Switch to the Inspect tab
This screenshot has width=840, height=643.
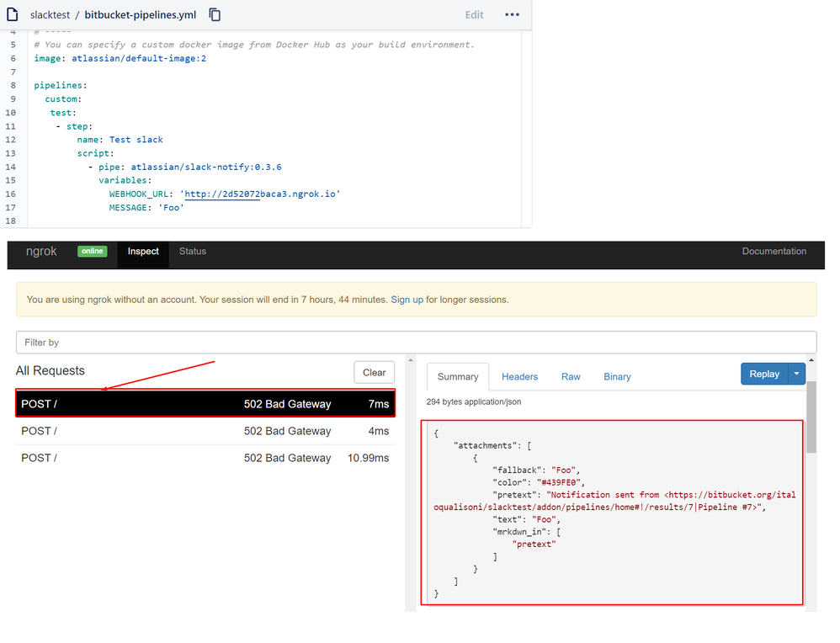[x=143, y=252]
